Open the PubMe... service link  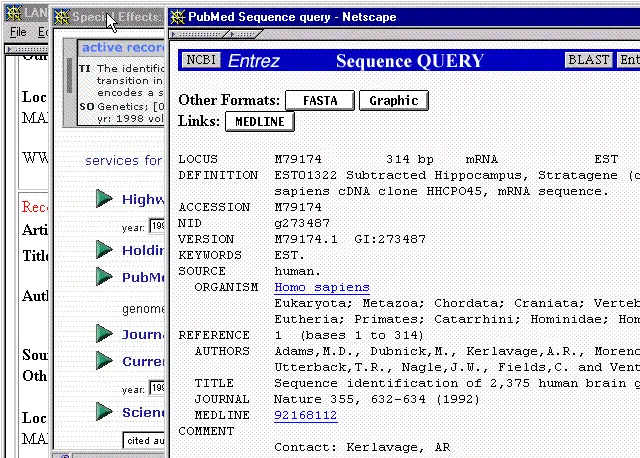(x=143, y=277)
